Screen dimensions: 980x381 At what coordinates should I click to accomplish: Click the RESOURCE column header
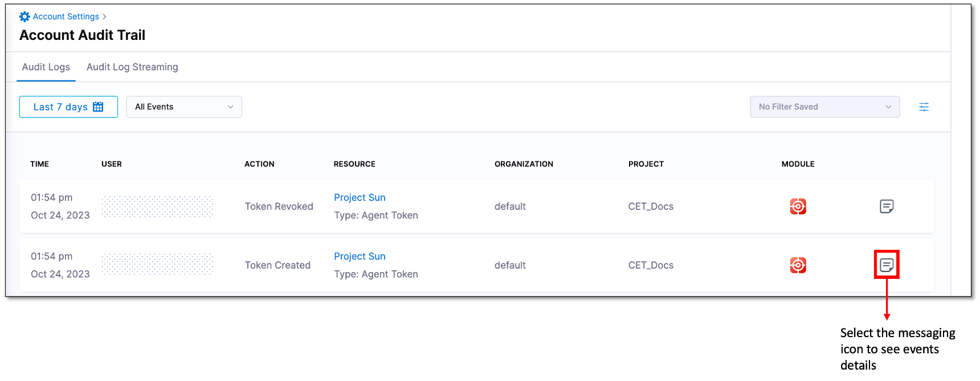(354, 164)
